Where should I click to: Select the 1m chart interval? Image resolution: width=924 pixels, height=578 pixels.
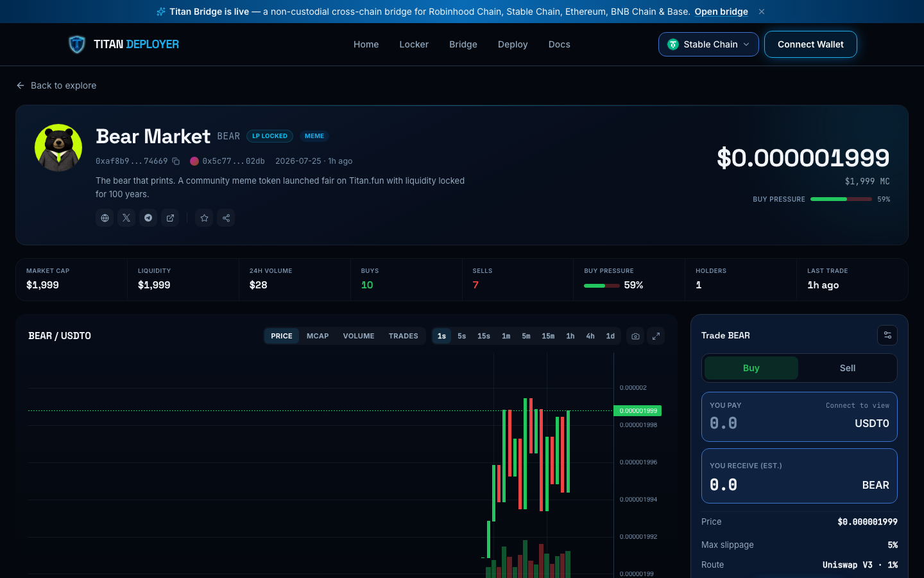(506, 336)
